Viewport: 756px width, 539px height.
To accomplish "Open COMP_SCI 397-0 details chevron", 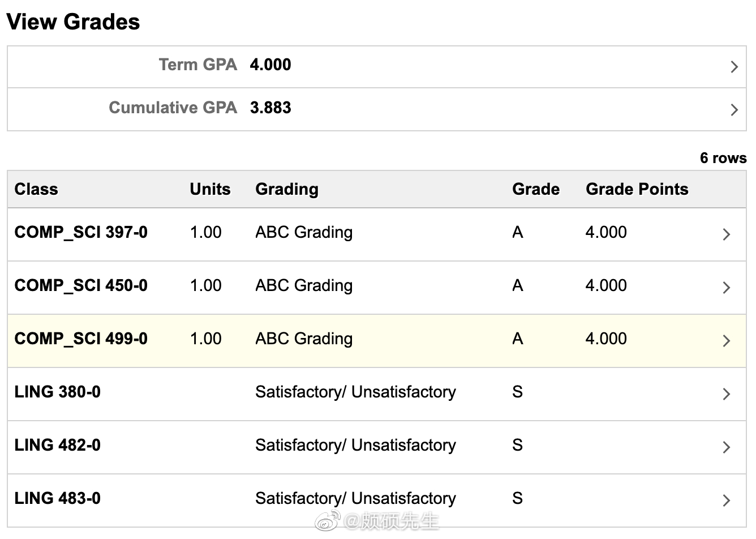I will tap(727, 234).
